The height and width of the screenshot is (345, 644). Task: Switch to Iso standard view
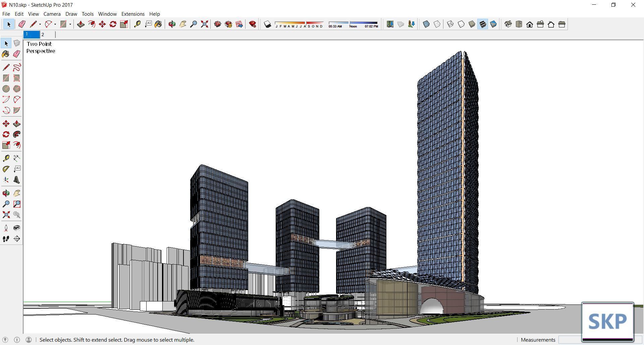point(508,24)
